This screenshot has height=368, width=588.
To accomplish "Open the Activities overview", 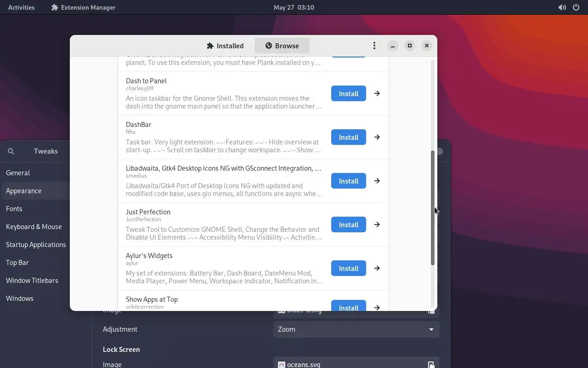I will 21,7.
